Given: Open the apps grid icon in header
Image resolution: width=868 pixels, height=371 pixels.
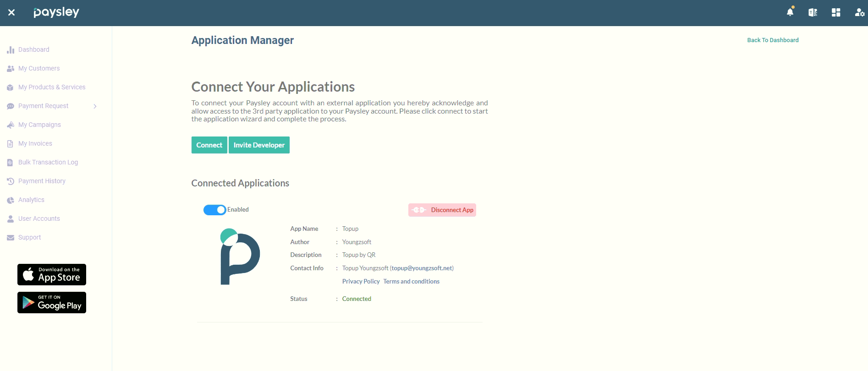Looking at the screenshot, I should [836, 12].
